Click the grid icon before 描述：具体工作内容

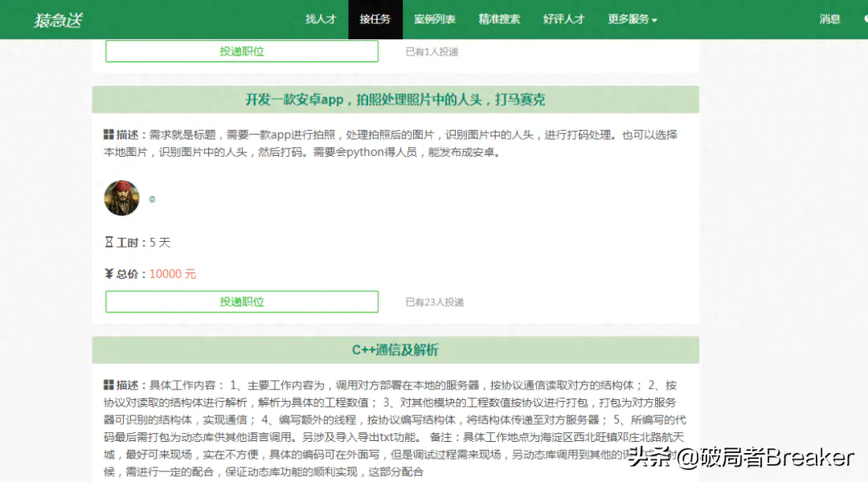point(108,385)
